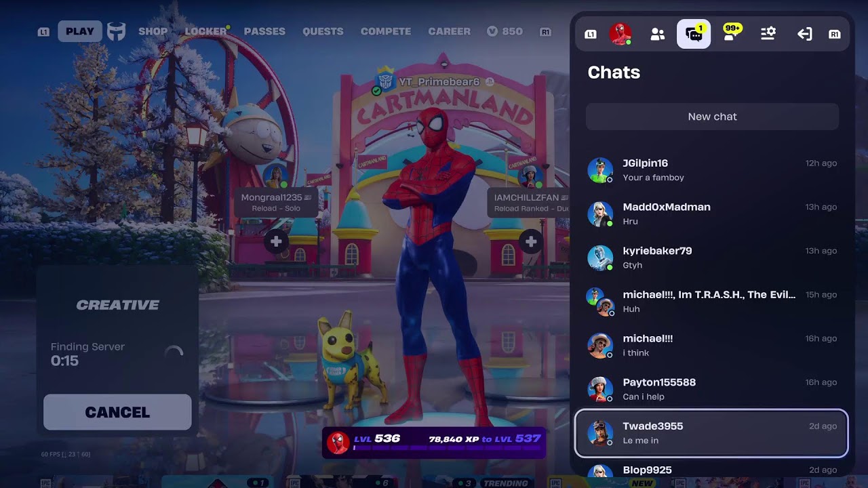The image size is (868, 488).
Task: Click Payton155588's avatar
Action: 600,389
